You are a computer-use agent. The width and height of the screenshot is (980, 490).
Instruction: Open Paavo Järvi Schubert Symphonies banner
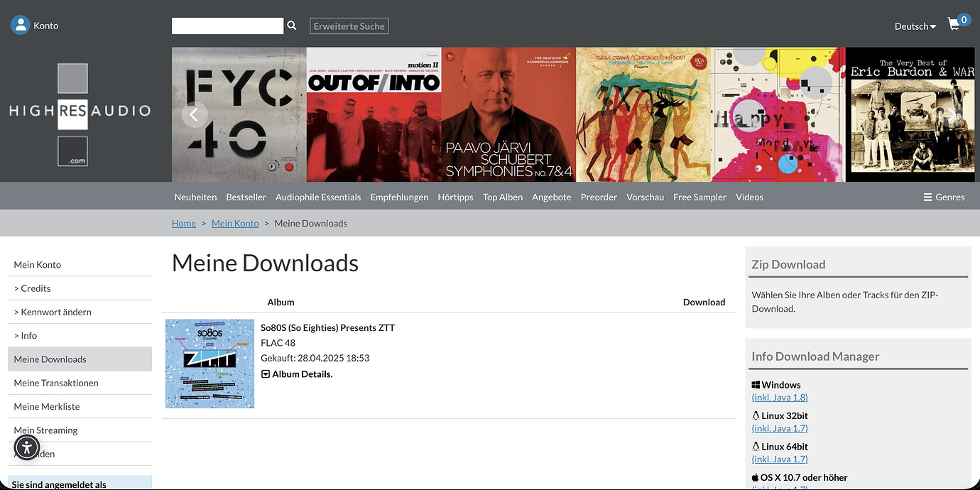pos(508,114)
